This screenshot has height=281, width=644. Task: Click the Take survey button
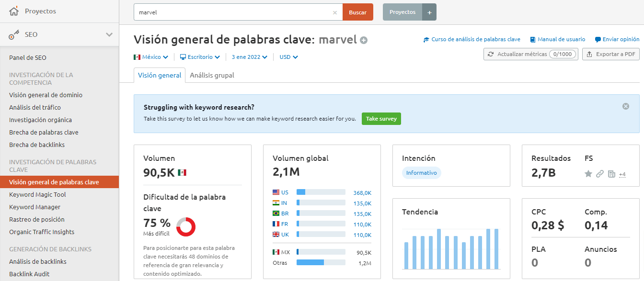381,119
